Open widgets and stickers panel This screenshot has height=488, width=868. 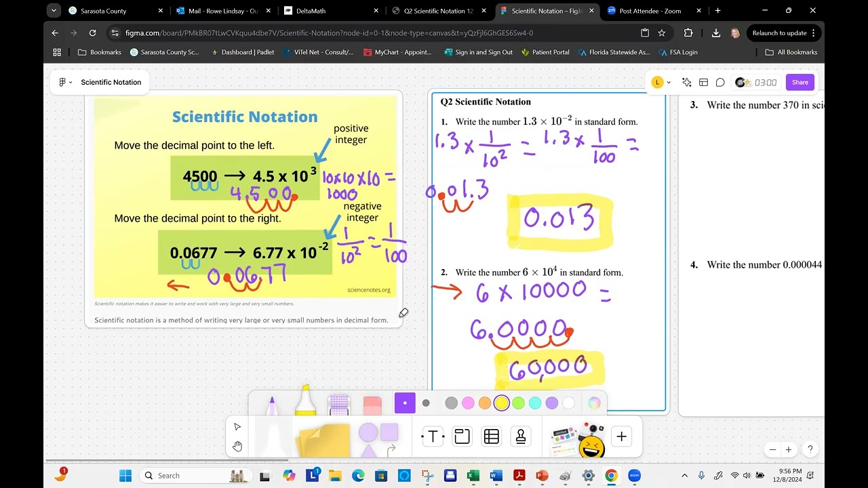tap(578, 439)
